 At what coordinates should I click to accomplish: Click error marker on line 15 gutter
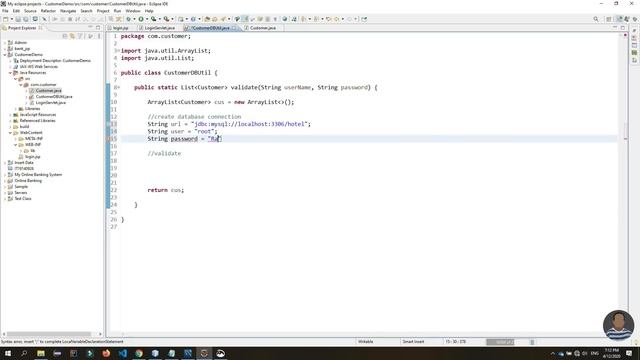coord(109,139)
